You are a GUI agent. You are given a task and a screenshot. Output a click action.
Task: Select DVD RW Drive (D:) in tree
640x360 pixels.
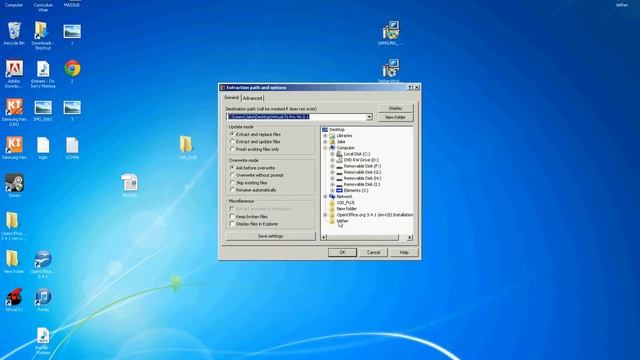click(x=361, y=160)
